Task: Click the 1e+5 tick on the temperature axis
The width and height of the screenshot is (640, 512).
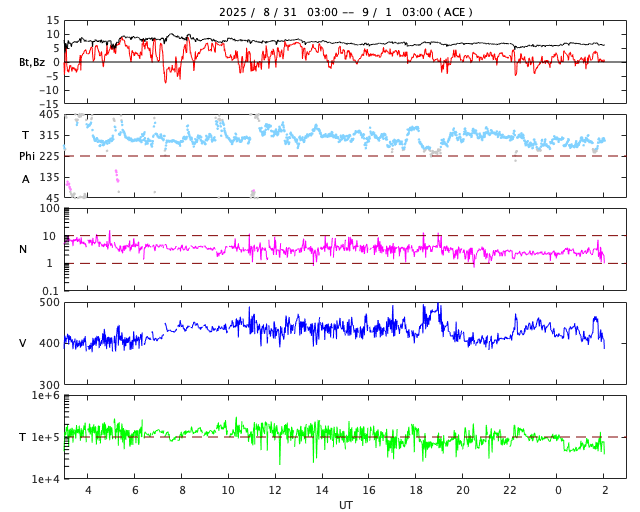Action: tap(46, 437)
